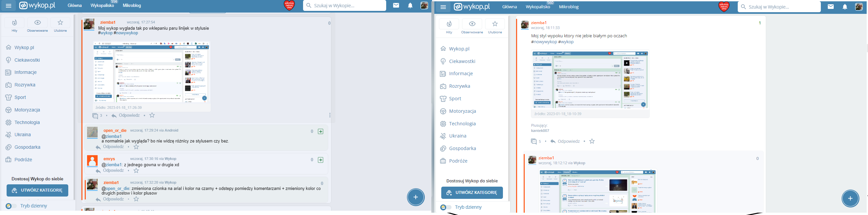Open emrys user profile link
Image resolution: width=868 pixels, height=215 pixels.
point(109,159)
